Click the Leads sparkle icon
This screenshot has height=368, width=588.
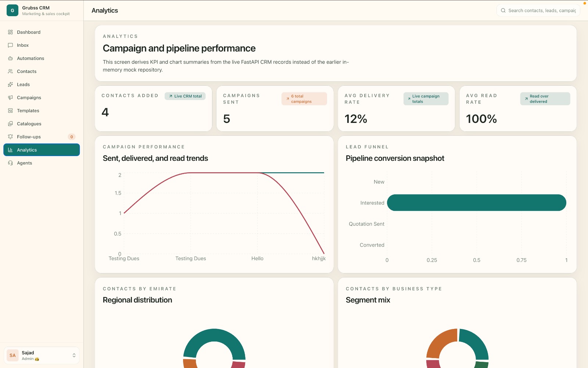[x=10, y=84]
